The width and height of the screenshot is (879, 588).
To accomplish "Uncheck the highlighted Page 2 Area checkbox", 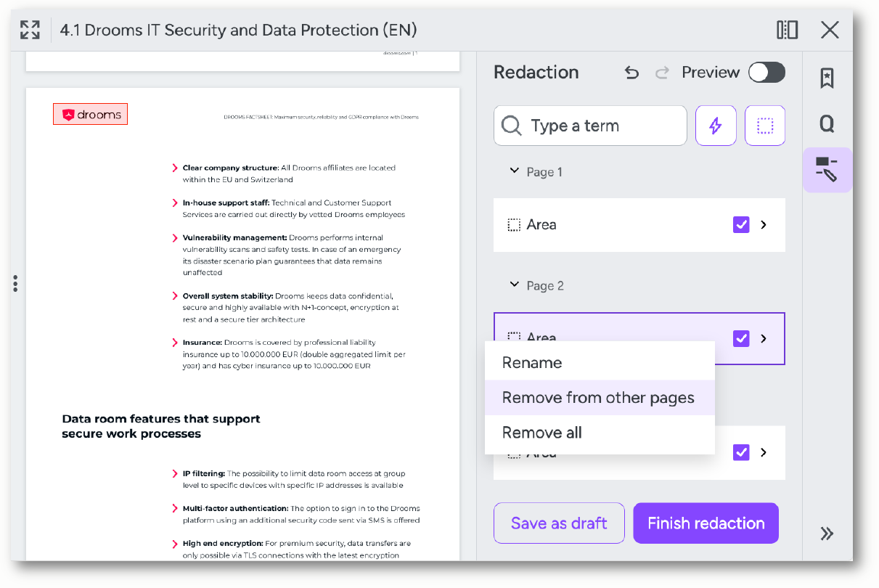I will [x=741, y=338].
